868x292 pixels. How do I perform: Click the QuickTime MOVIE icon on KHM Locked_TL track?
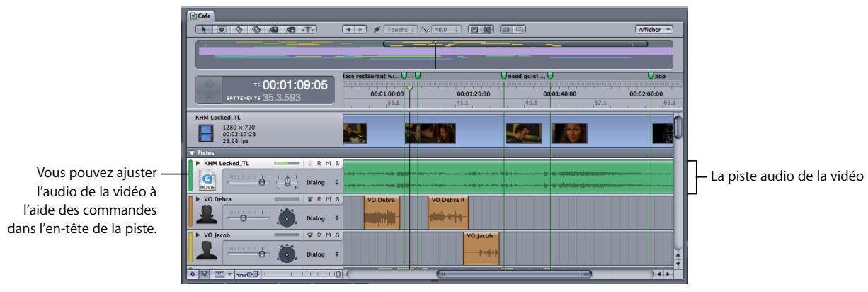207,181
